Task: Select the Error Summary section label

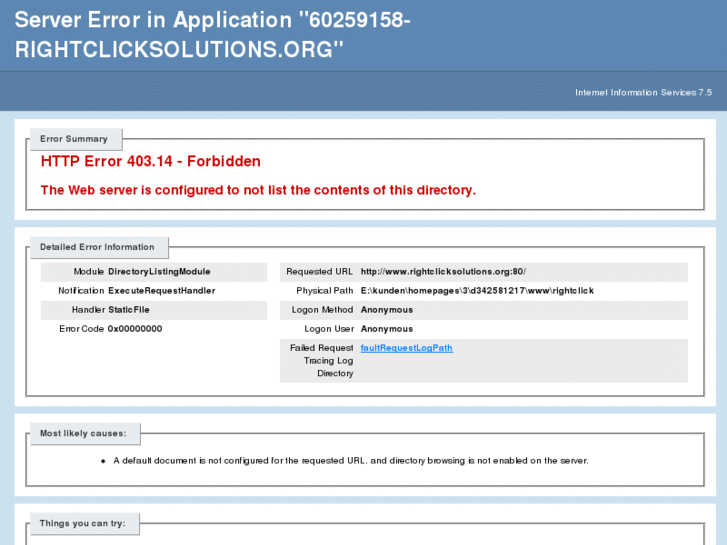Action: point(74,139)
